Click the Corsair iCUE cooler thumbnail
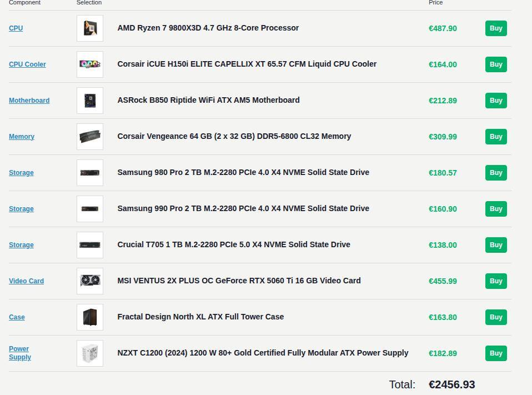The height and width of the screenshot is (395, 532). tap(90, 64)
